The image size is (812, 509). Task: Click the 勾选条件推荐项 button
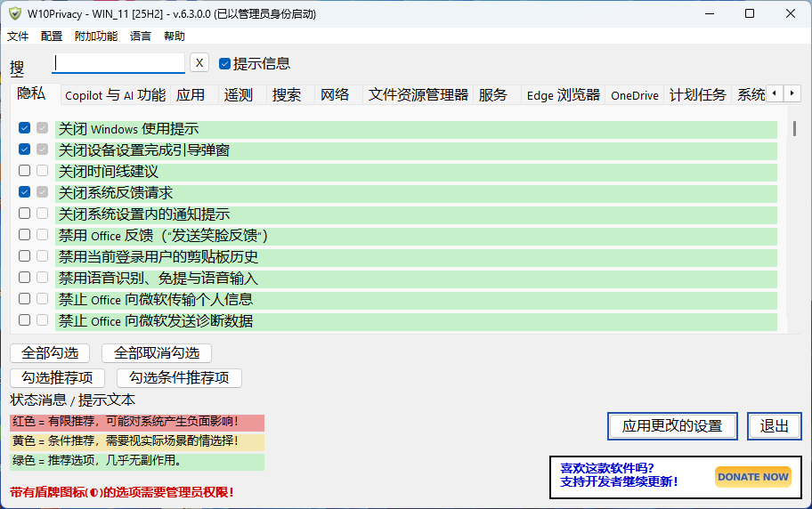tap(179, 378)
